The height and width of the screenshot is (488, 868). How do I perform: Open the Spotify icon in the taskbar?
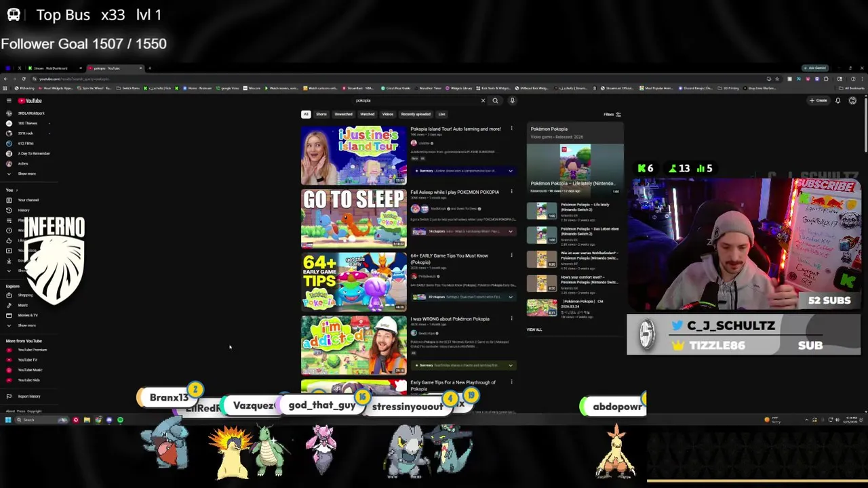click(x=120, y=420)
